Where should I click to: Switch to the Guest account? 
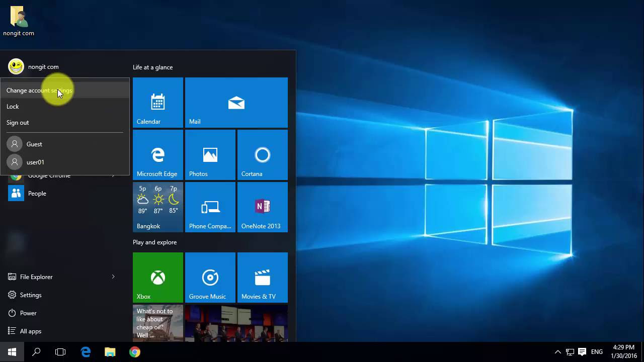point(64,144)
